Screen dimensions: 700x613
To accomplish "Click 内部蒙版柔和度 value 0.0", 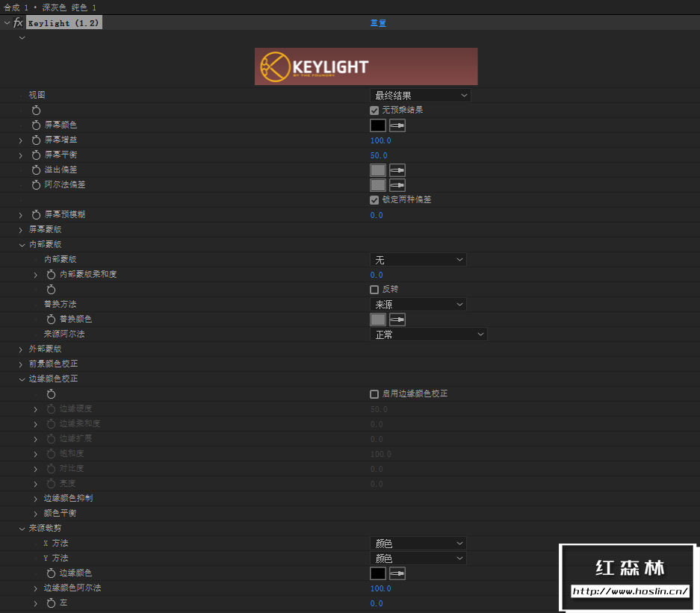I will (x=377, y=275).
